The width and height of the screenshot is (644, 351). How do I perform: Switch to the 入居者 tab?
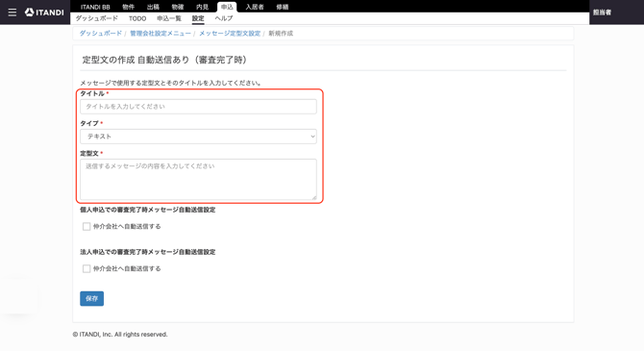[255, 7]
